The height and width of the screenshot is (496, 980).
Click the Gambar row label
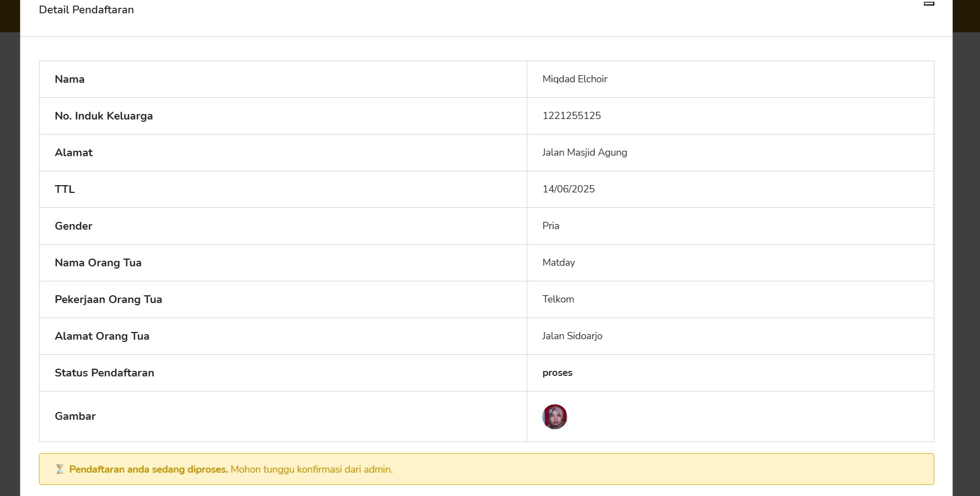point(75,416)
